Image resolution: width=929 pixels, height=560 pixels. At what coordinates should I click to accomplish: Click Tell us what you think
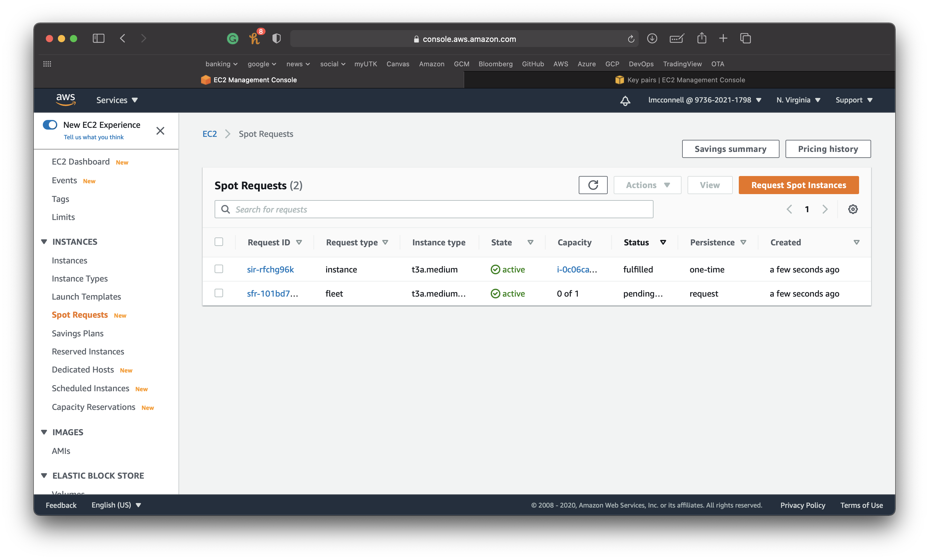93,137
